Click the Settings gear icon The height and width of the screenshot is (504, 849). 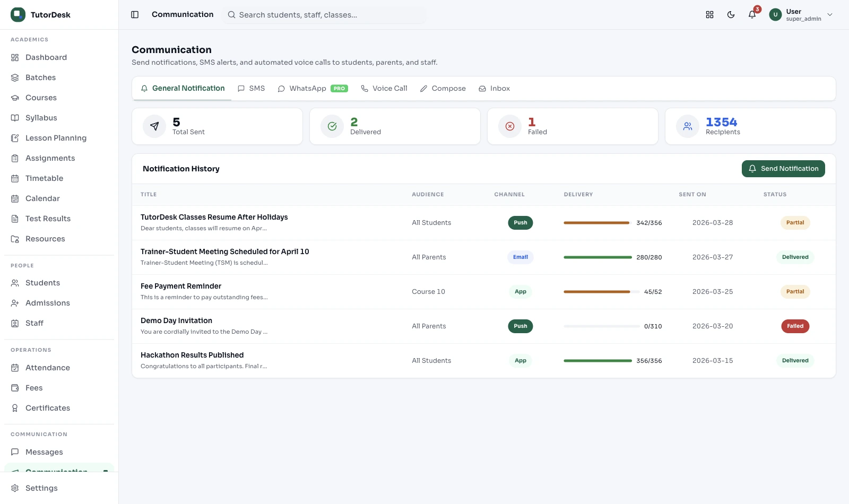click(x=15, y=488)
